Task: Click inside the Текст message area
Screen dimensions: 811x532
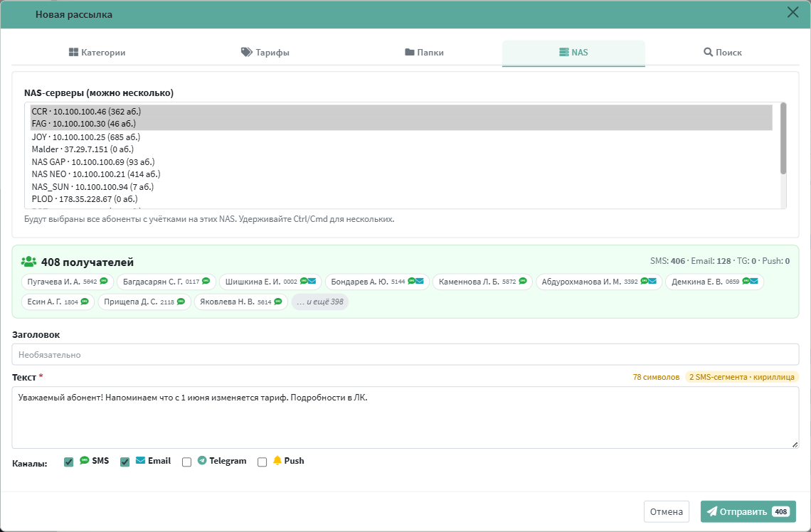Action: [x=405, y=417]
